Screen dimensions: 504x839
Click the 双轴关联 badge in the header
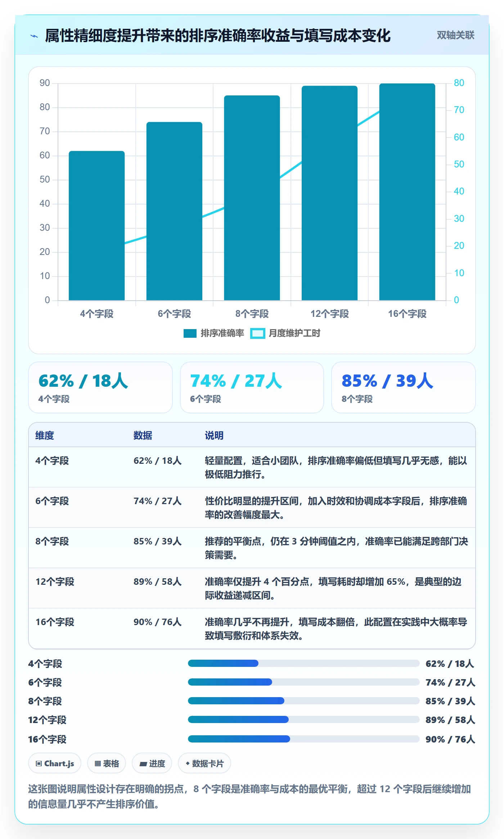[455, 35]
